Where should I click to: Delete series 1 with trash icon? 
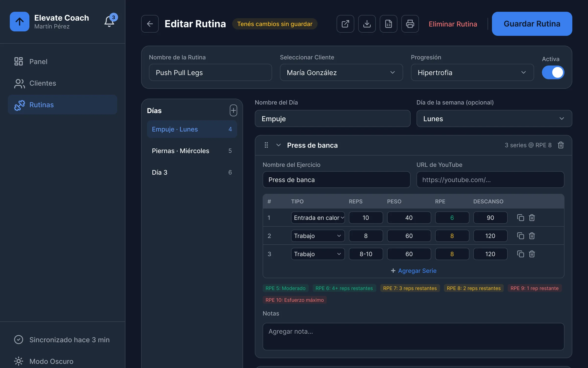coord(532,218)
